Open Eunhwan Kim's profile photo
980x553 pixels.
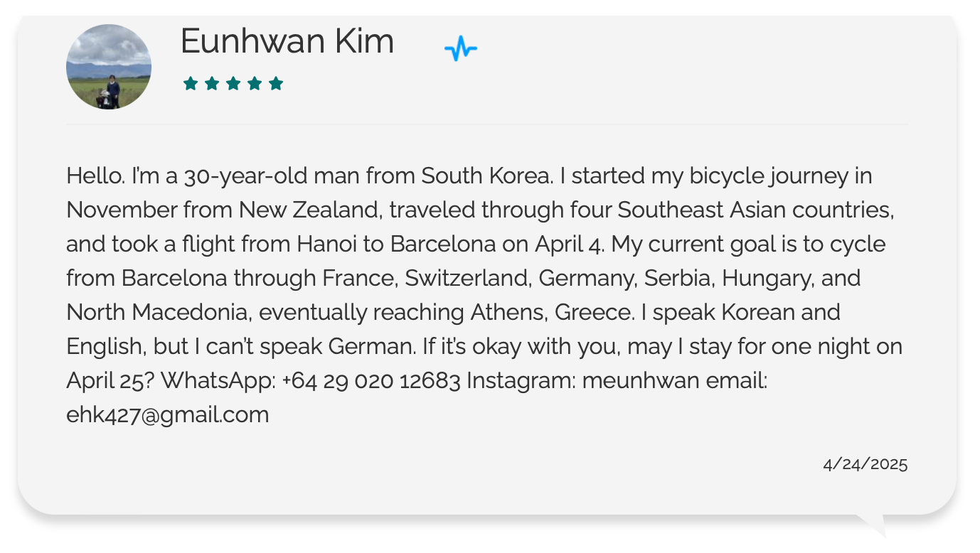(x=109, y=67)
